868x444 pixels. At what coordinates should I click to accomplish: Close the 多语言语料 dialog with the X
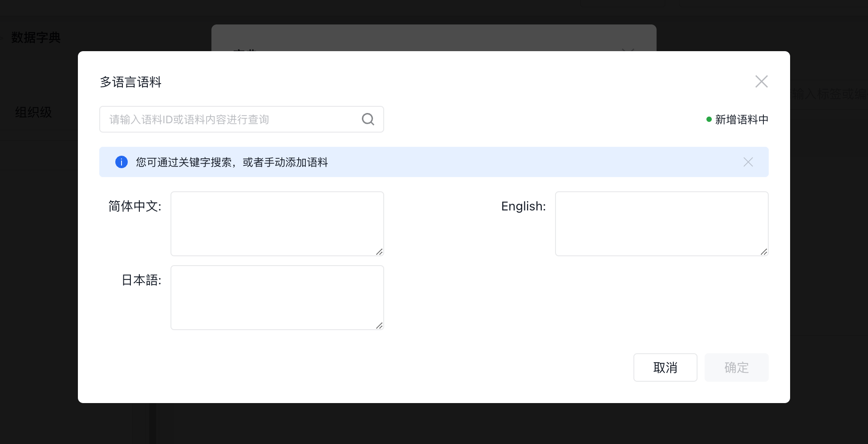tap(761, 81)
